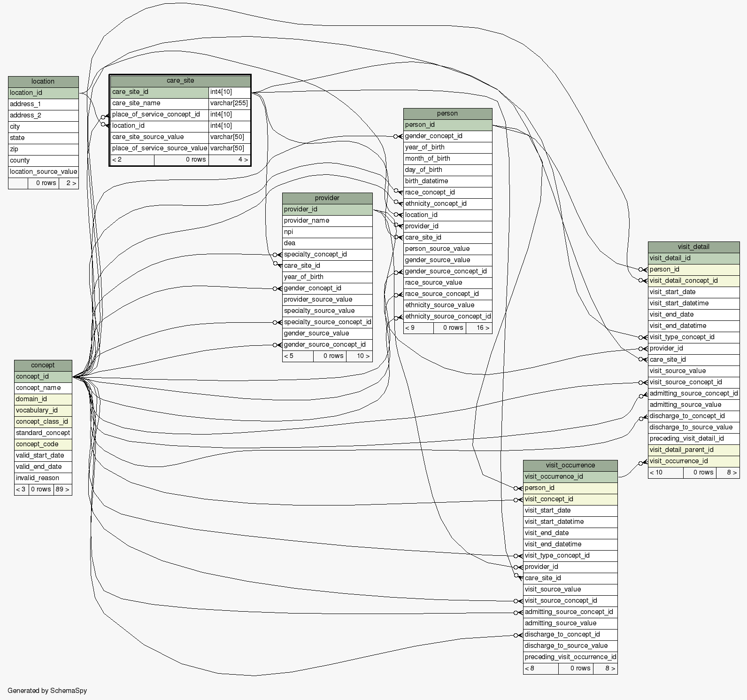Open the concept table header
The width and height of the screenshot is (747, 700).
pyautogui.click(x=43, y=366)
